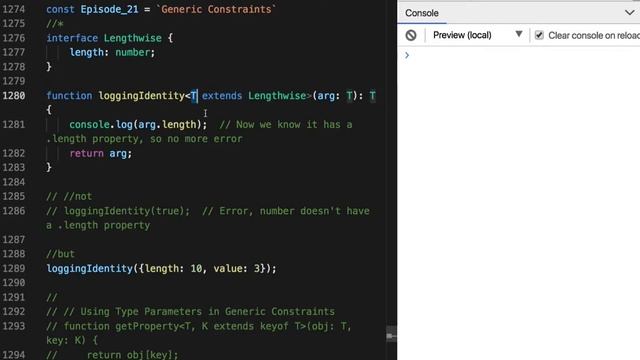
Task: Click the '// //not' comment line
Action: (x=69, y=196)
